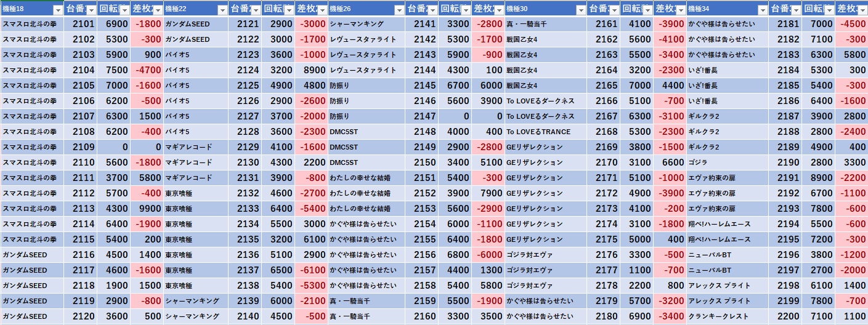
Task: Click the 7500 回転 value cell
Action: (114, 70)
